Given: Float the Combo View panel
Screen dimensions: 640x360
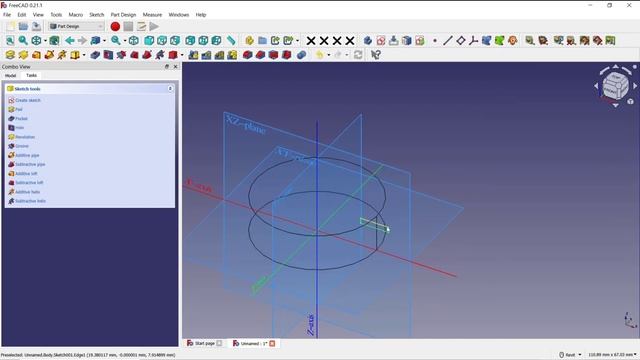Looking at the screenshot, I should 167,67.
